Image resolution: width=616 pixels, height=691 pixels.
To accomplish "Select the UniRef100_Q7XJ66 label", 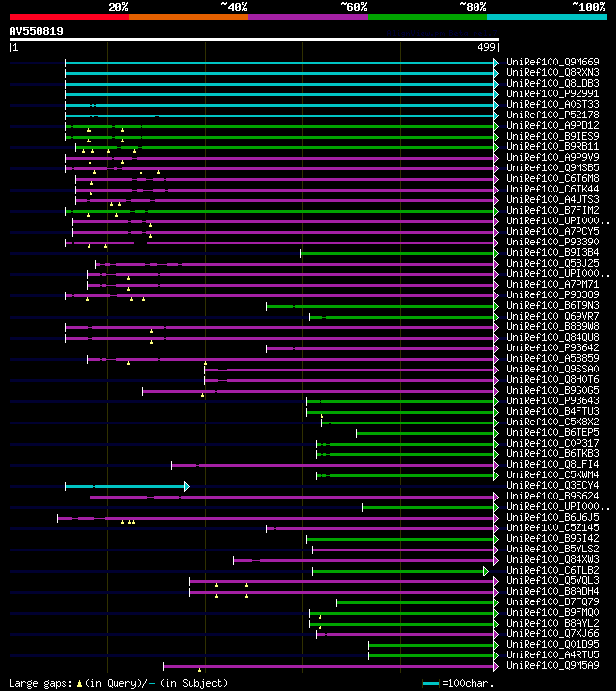I will (x=552, y=633).
